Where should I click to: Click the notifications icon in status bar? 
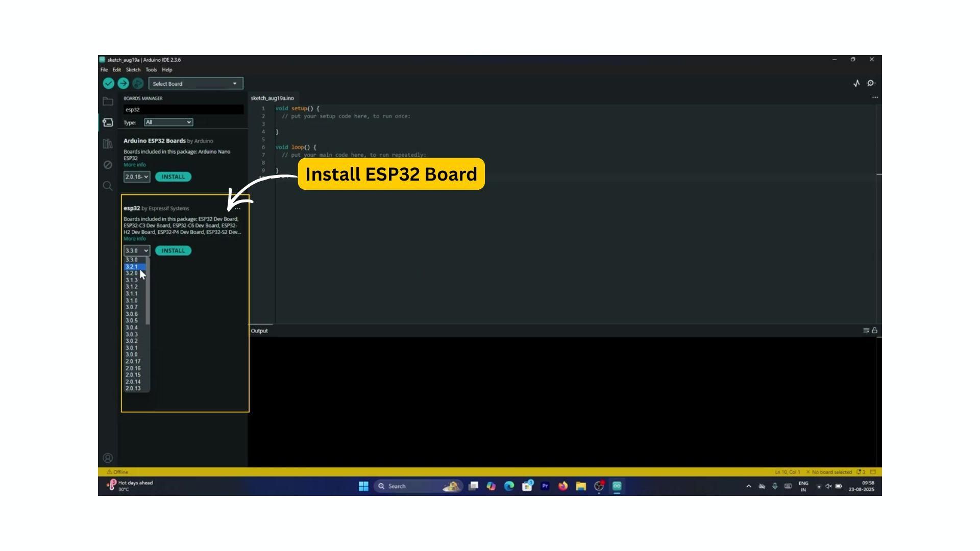point(861,472)
